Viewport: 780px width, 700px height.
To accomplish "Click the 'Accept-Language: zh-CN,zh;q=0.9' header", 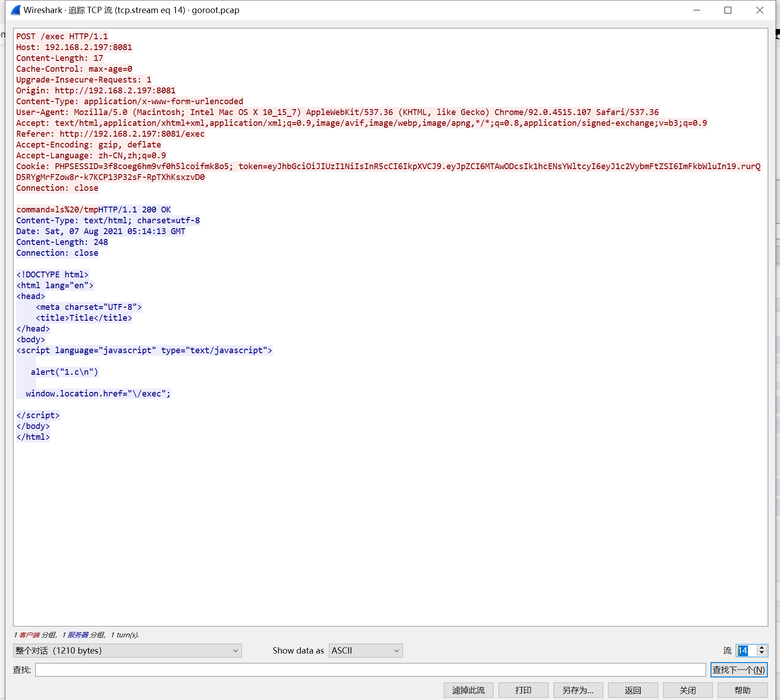I will point(91,156).
